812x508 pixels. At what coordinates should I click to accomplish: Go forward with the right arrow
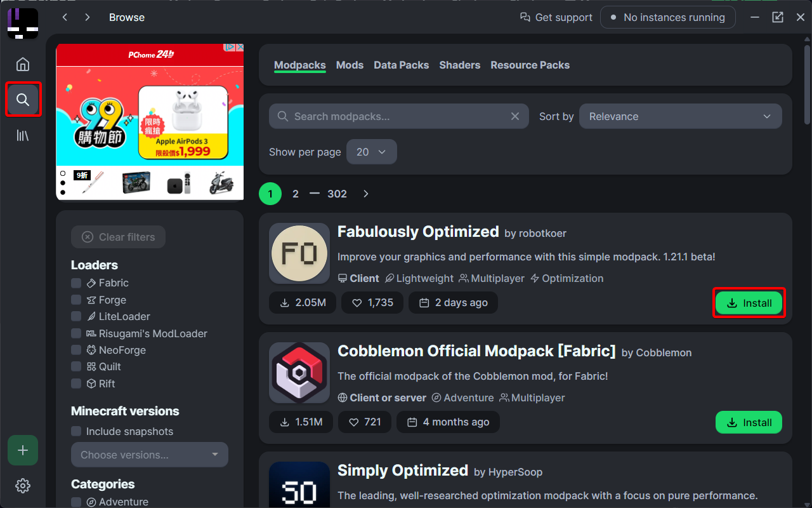(88, 17)
